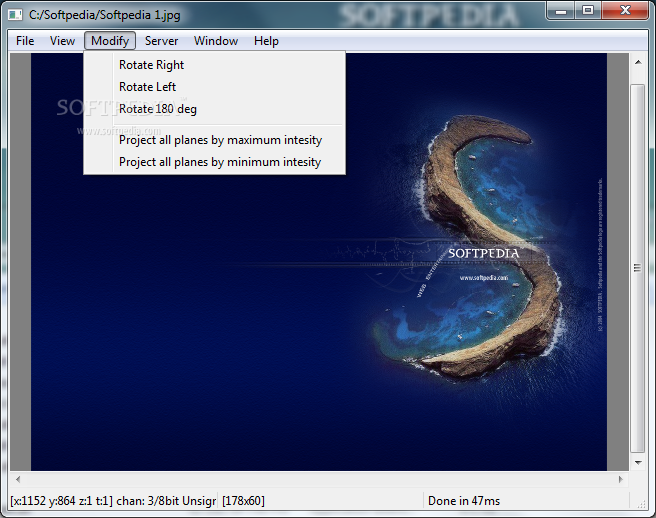The image size is (656, 518).
Task: Click the vertical scrollbar down arrow
Action: click(638, 462)
